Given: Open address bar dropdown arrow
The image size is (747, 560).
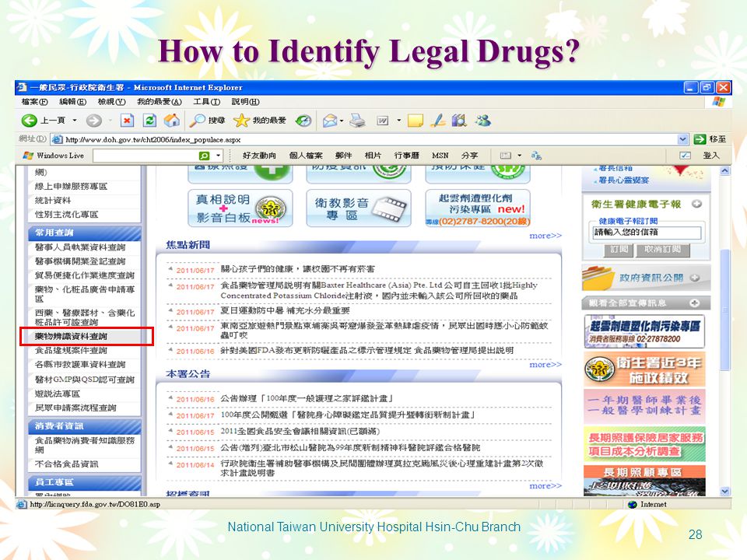Looking at the screenshot, I should tap(682, 139).
